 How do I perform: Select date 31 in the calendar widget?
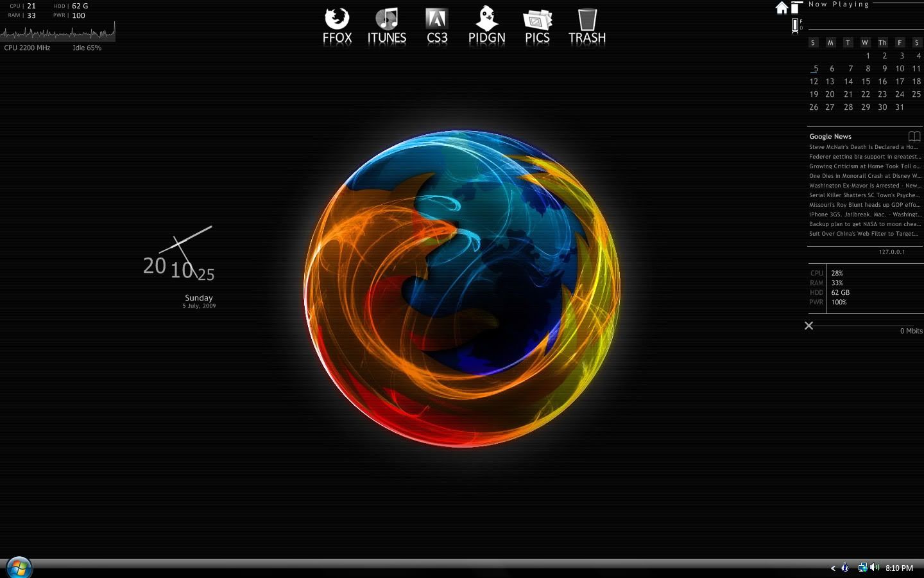900,107
